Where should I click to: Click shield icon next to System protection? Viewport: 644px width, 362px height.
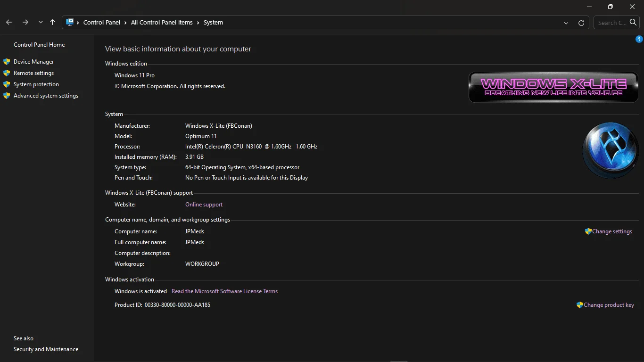7,84
